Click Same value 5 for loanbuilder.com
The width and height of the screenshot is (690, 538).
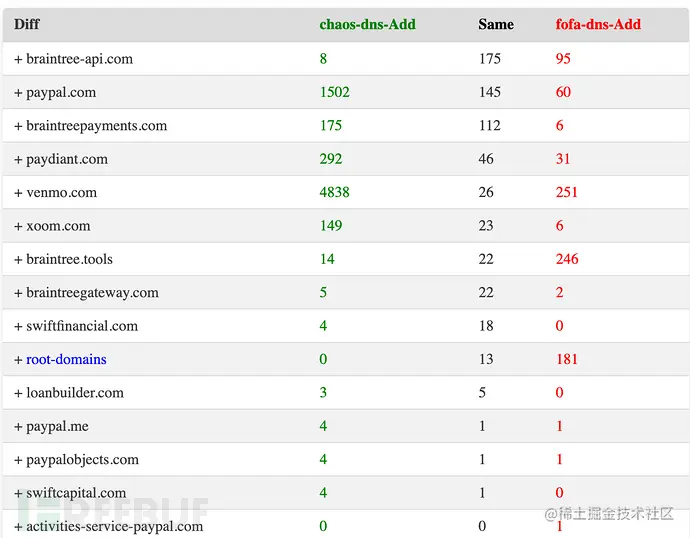pos(482,393)
